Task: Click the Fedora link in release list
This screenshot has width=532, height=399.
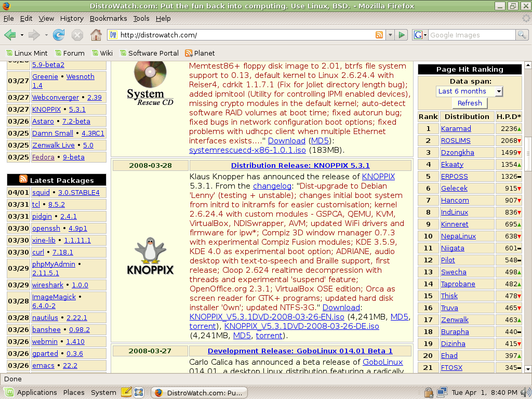Action: click(44, 157)
